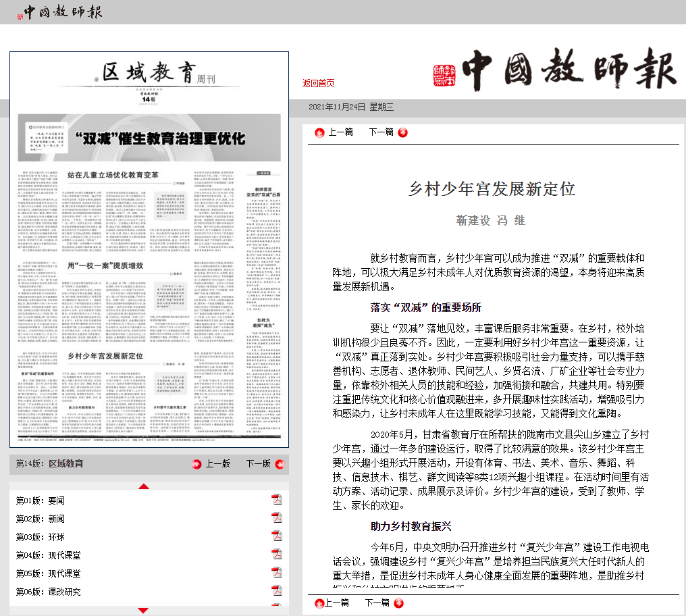
Task: Go to 上一版 previous page
Action: pos(217,463)
